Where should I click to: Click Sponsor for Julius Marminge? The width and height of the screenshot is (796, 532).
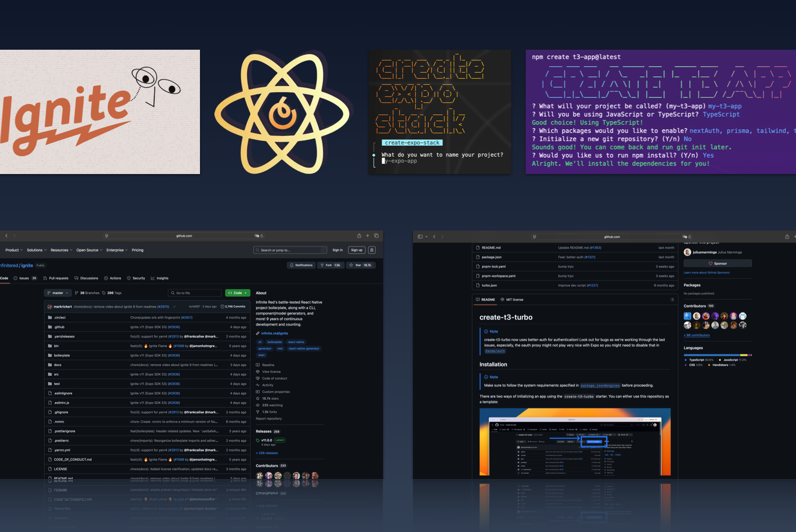(718, 263)
